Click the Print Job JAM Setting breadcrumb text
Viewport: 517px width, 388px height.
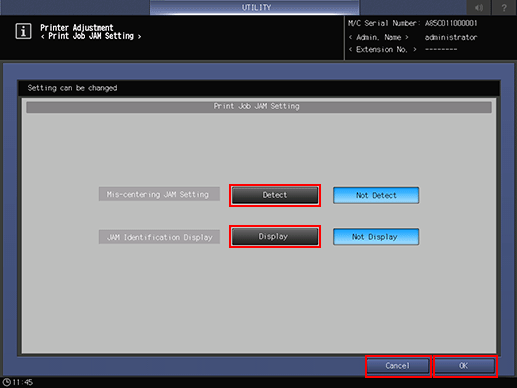(91, 36)
